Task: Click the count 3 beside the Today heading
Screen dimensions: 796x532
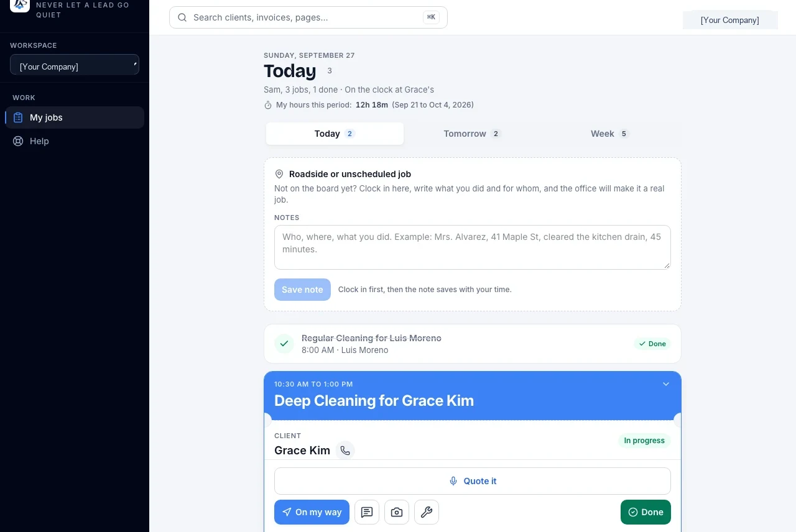Action: (x=330, y=71)
